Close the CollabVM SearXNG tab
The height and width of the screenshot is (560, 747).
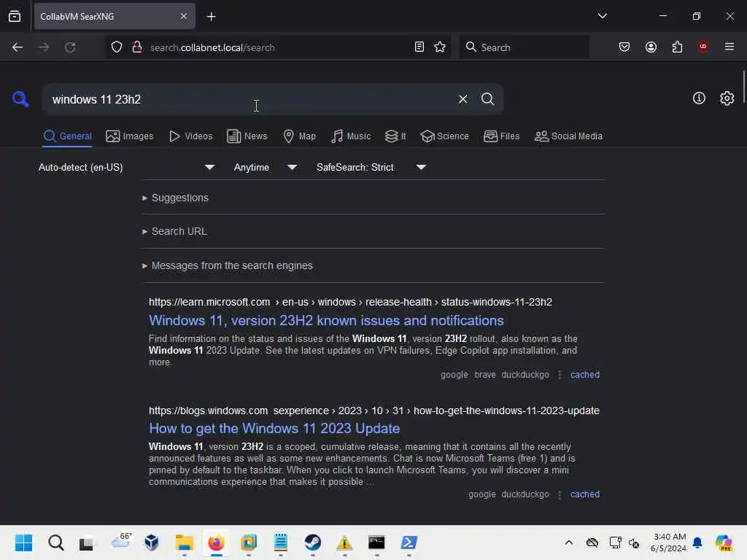coord(184,16)
